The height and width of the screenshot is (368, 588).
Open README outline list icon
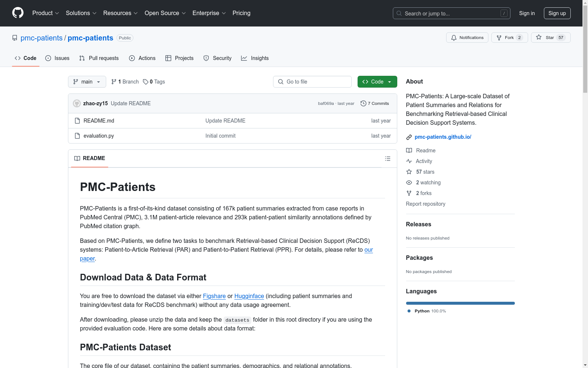[387, 159]
